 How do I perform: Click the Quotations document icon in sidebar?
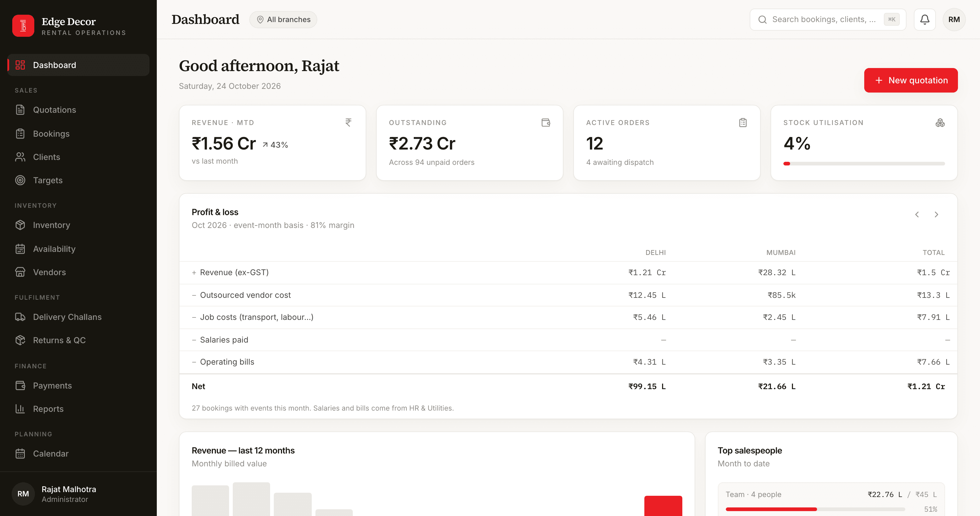[20, 110]
